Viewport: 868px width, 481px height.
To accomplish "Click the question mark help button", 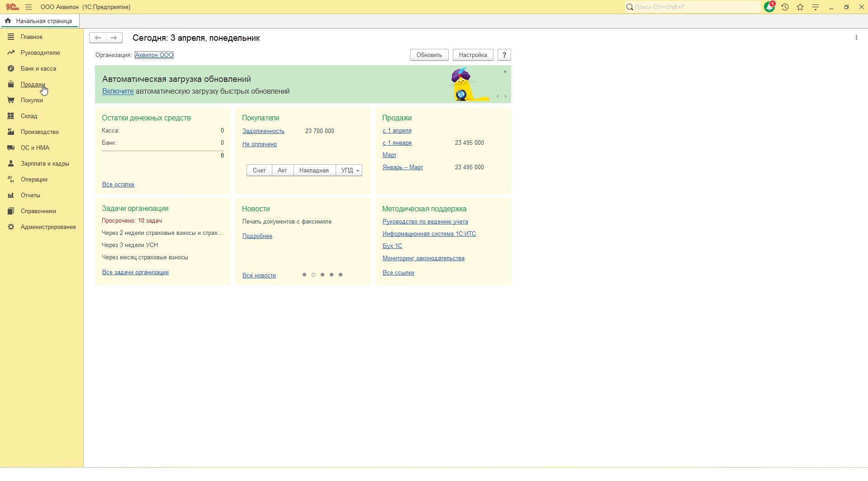I will click(504, 55).
